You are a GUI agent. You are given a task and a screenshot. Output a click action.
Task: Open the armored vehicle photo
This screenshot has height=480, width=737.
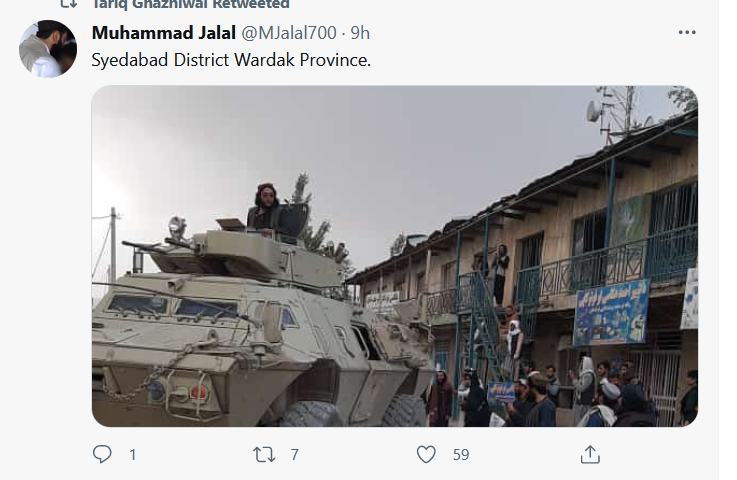(394, 256)
